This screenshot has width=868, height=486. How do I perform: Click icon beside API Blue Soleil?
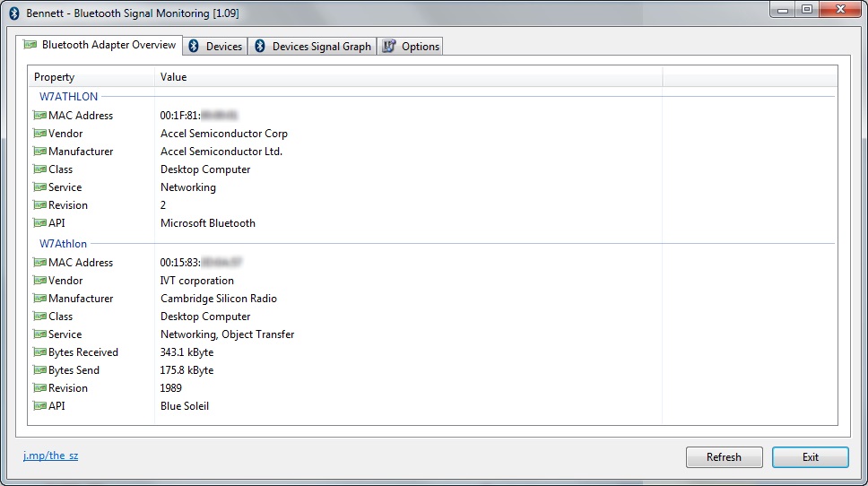click(39, 405)
